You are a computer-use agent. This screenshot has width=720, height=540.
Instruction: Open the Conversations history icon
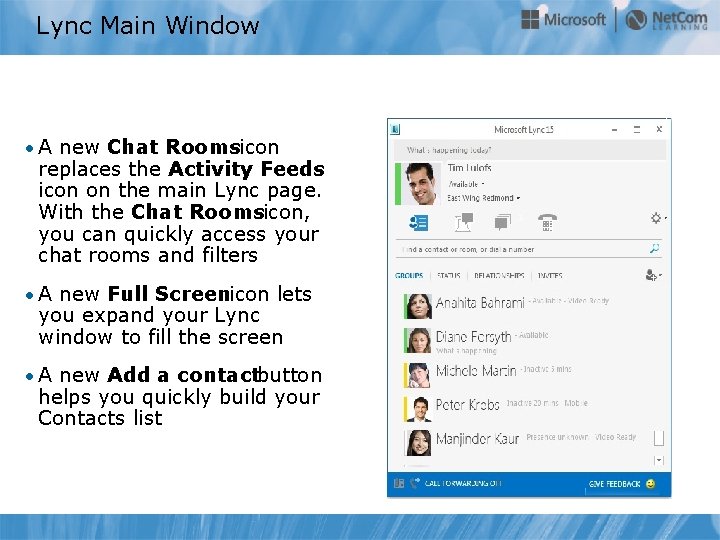(502, 222)
